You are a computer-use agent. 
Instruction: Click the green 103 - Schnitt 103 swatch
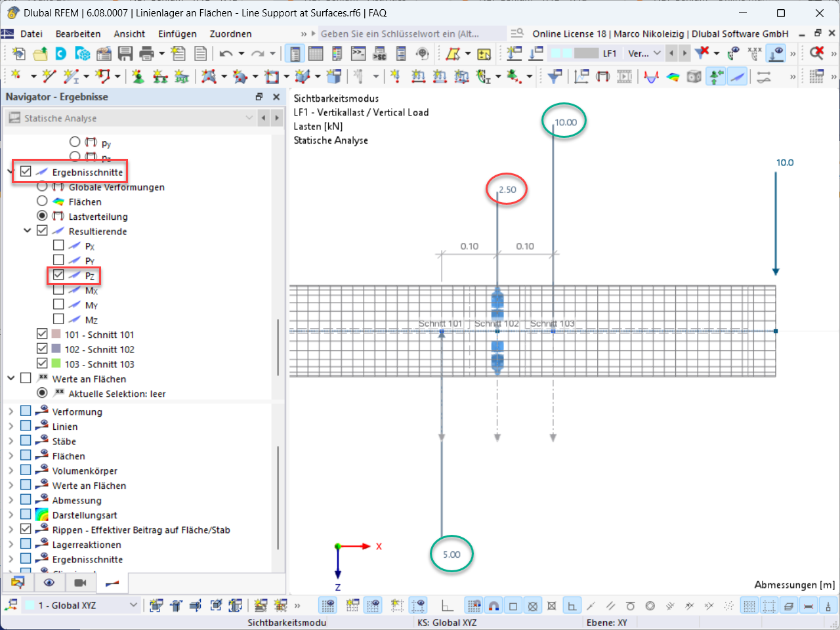click(56, 364)
